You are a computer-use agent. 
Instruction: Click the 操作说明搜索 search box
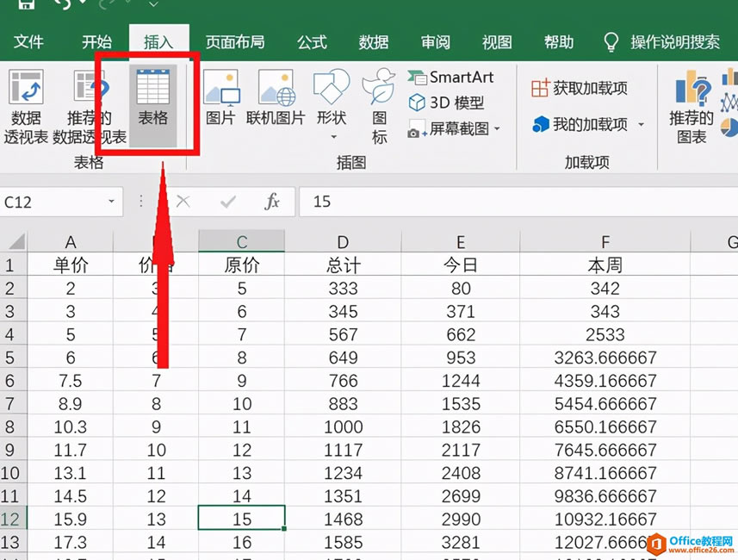[675, 42]
